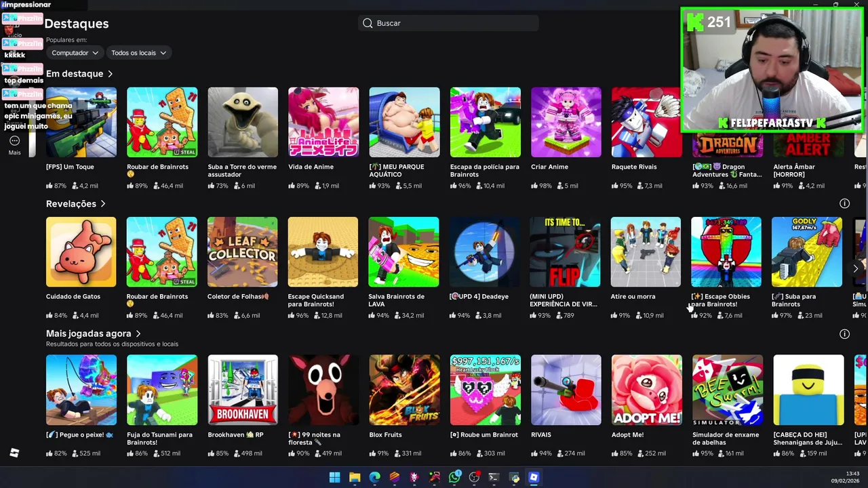The height and width of the screenshot is (488, 868).
Task: Open MEU PARQUE AQUÁTICO game
Action: tap(404, 122)
